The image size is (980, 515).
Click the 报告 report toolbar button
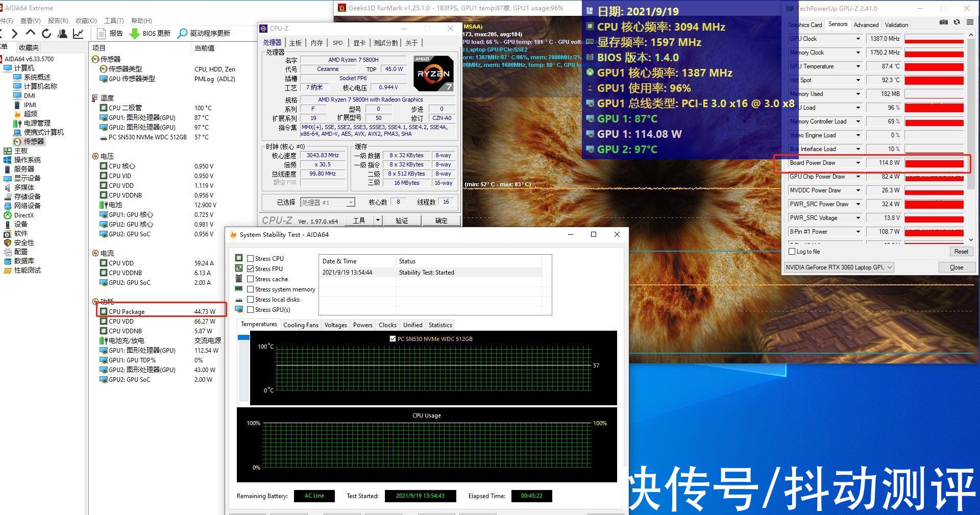[x=110, y=33]
